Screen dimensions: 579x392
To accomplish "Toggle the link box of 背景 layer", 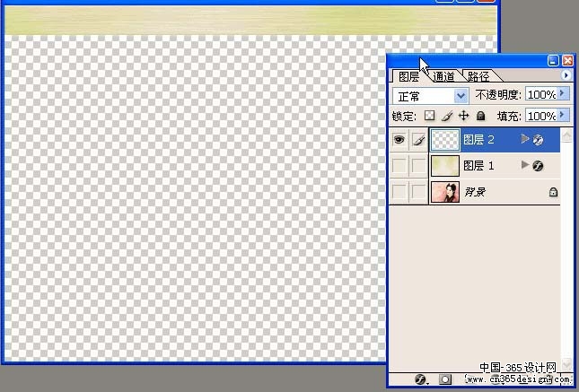I will coord(418,192).
